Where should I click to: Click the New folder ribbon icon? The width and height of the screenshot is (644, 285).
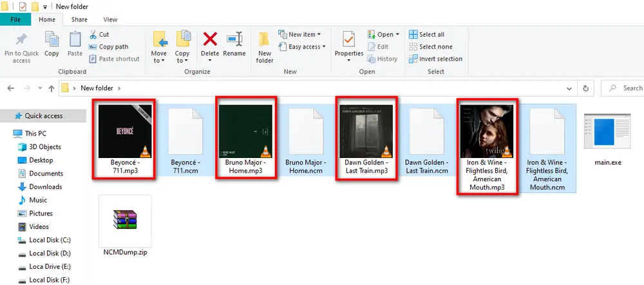[x=265, y=39]
